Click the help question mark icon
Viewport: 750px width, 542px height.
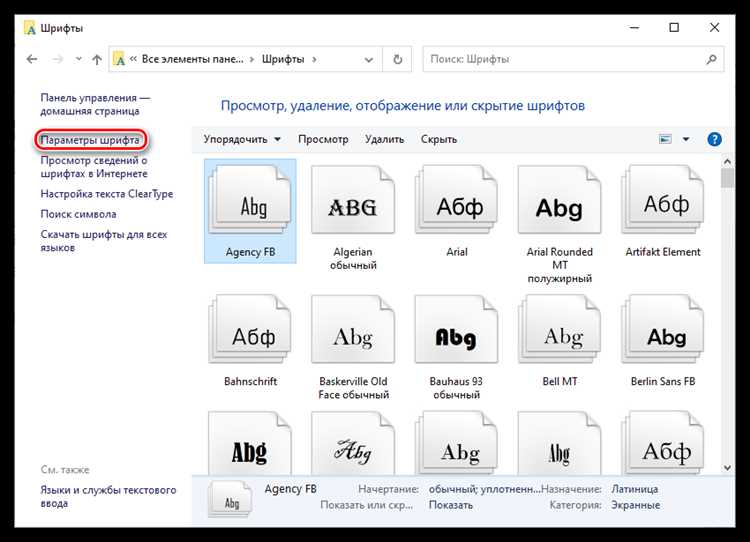[714, 139]
